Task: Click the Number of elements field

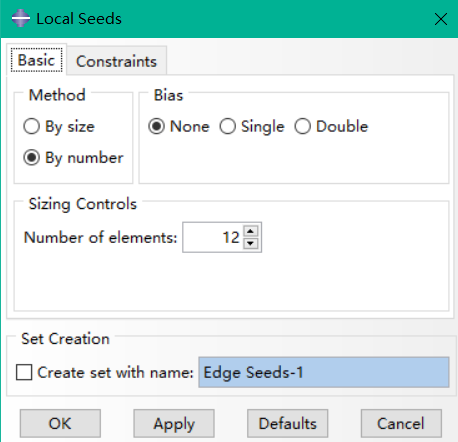Action: (213, 237)
